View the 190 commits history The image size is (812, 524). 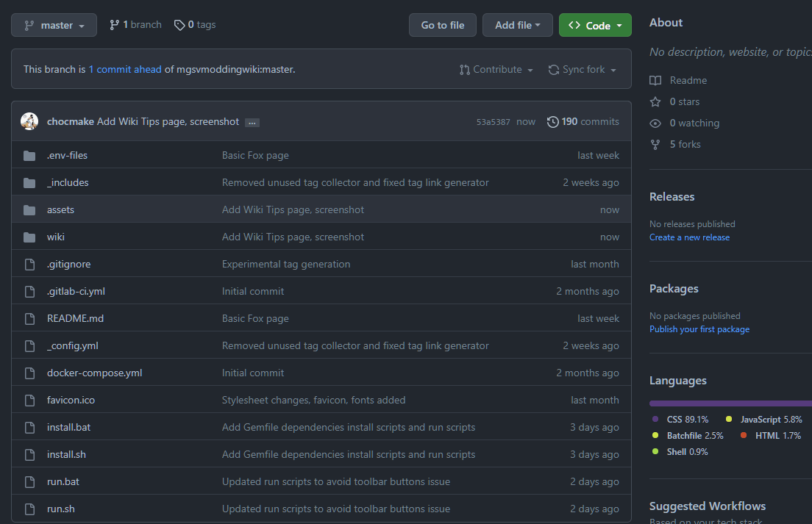tap(583, 121)
